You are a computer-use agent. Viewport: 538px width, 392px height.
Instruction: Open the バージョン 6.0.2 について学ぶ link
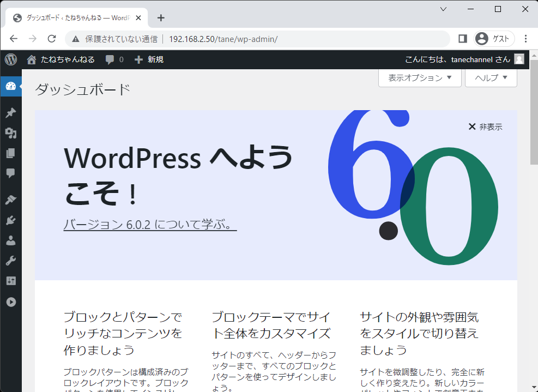[150, 225]
